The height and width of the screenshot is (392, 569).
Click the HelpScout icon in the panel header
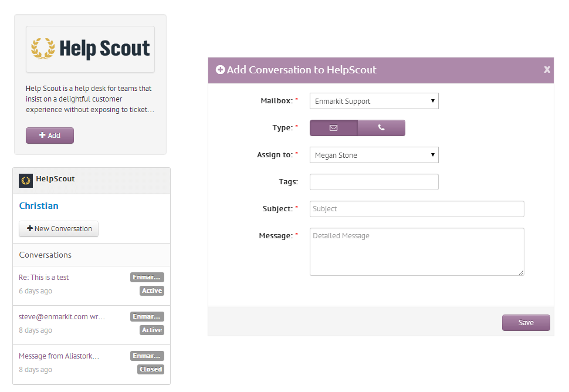coord(25,180)
